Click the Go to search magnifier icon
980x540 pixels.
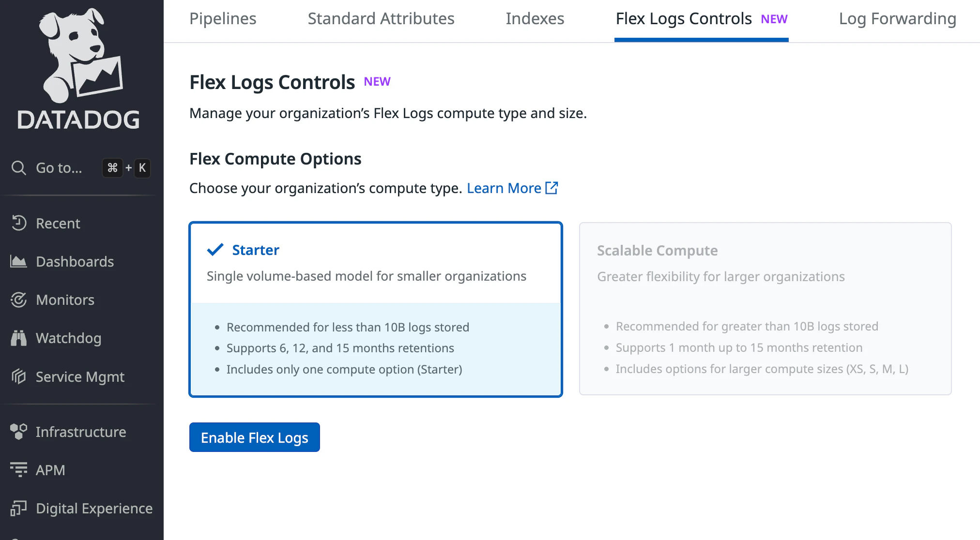19,168
